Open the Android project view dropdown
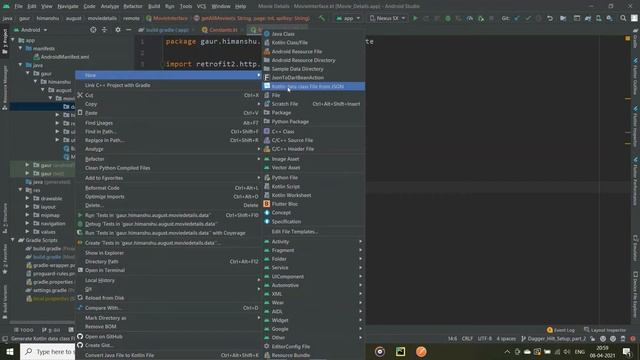640x360 pixels. click(x=31, y=30)
